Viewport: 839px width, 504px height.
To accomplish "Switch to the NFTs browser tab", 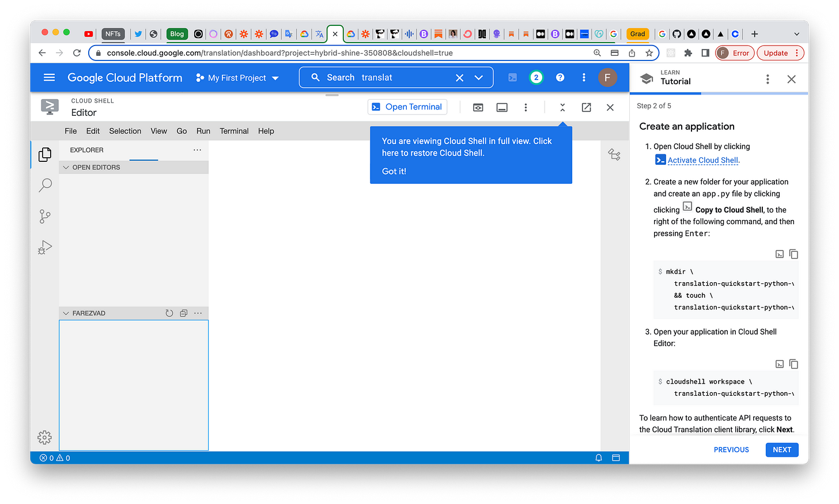I will coord(113,34).
